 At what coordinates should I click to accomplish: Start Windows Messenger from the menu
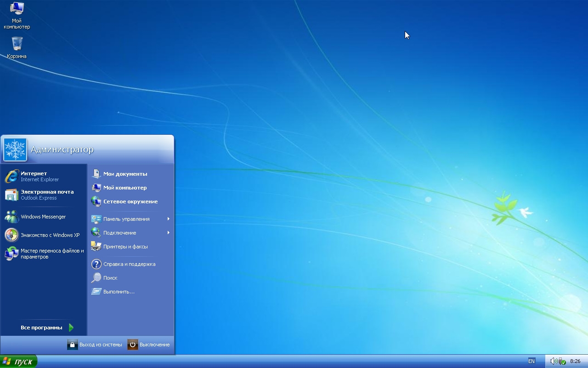point(44,217)
